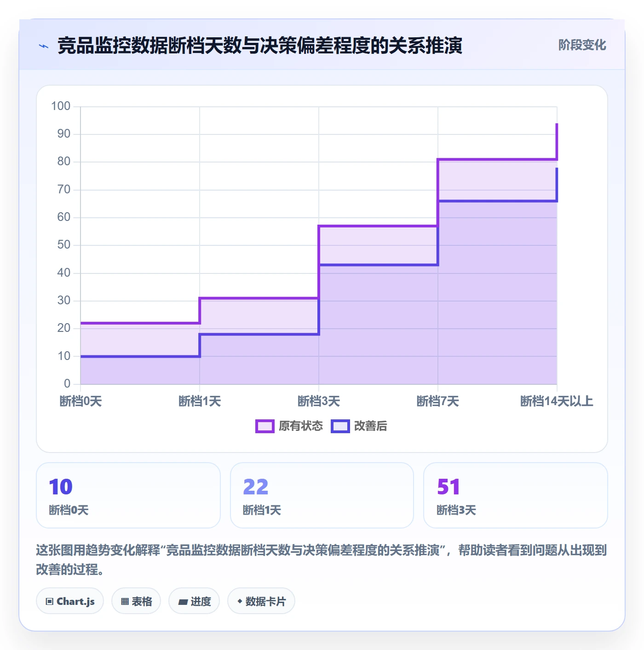This screenshot has height=650, width=644.
Task: Click the y-axis value 50
Action: point(64,245)
